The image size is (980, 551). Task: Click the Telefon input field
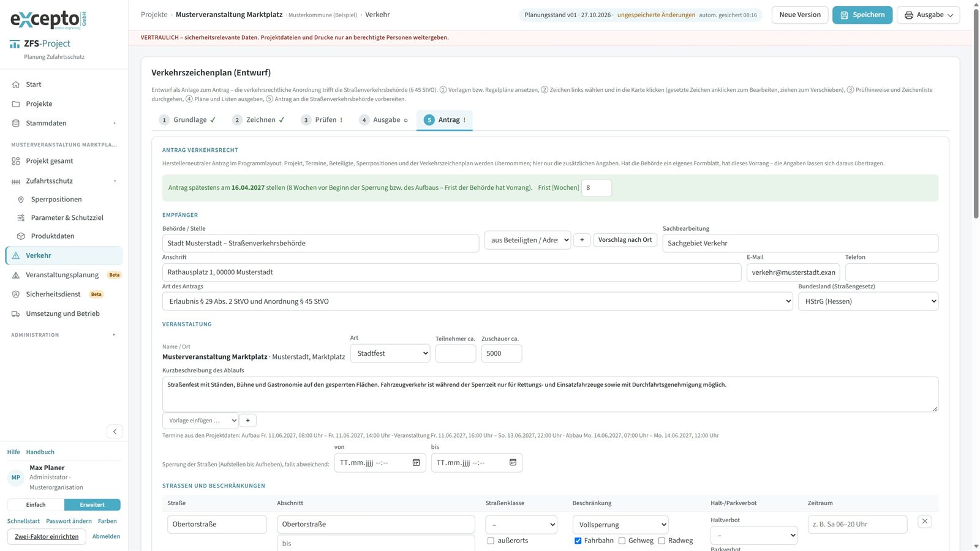(x=892, y=272)
